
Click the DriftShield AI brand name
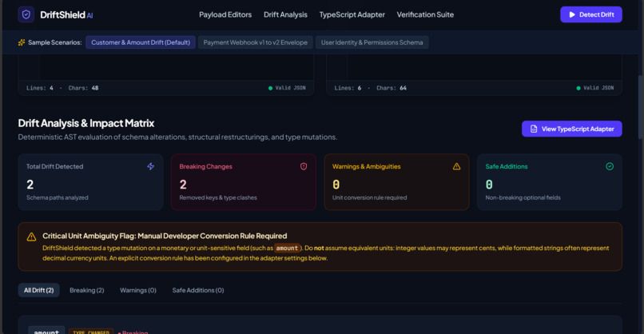click(x=66, y=15)
